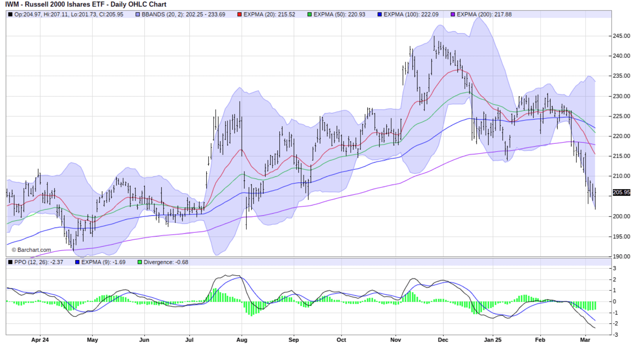Click the Barchart.com copyright link

pyautogui.click(x=31, y=250)
